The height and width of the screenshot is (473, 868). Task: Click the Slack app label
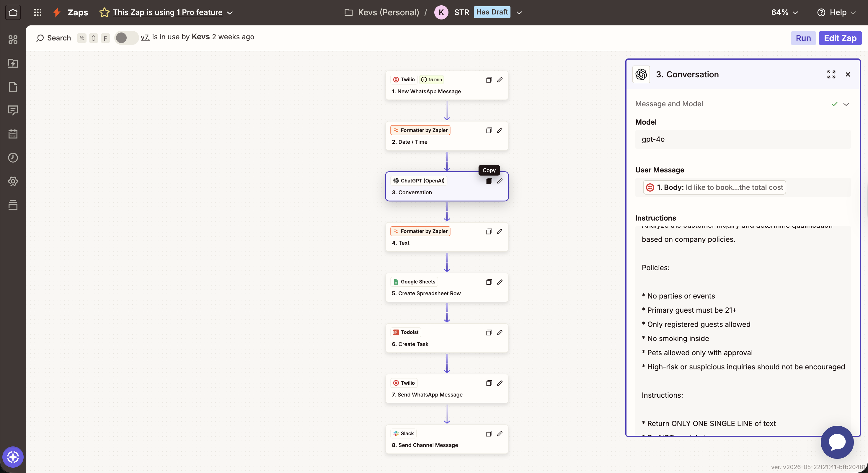click(x=403, y=433)
